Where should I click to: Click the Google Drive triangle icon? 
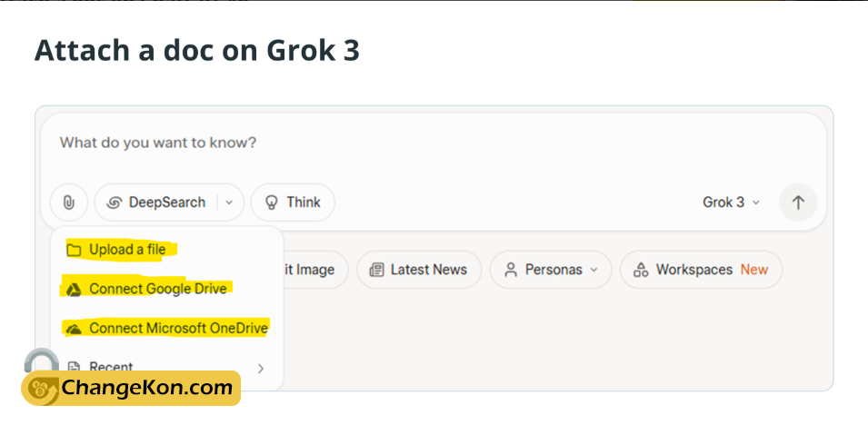pos(74,290)
